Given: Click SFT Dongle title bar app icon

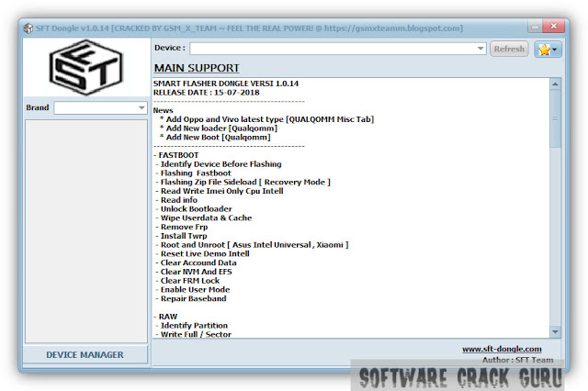Looking at the screenshot, I should 28,28.
